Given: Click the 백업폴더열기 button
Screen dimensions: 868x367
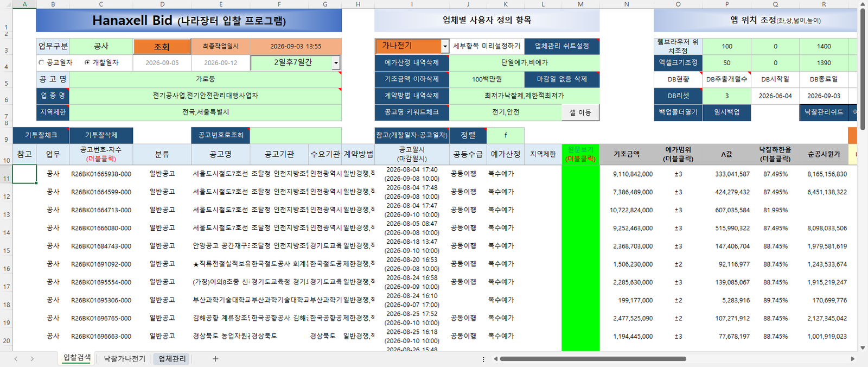Looking at the screenshot, I should (678, 112).
